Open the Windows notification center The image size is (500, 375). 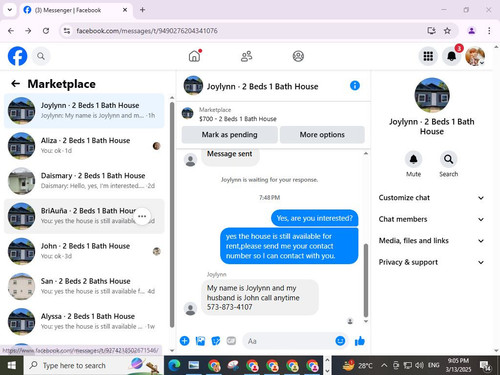(485, 366)
